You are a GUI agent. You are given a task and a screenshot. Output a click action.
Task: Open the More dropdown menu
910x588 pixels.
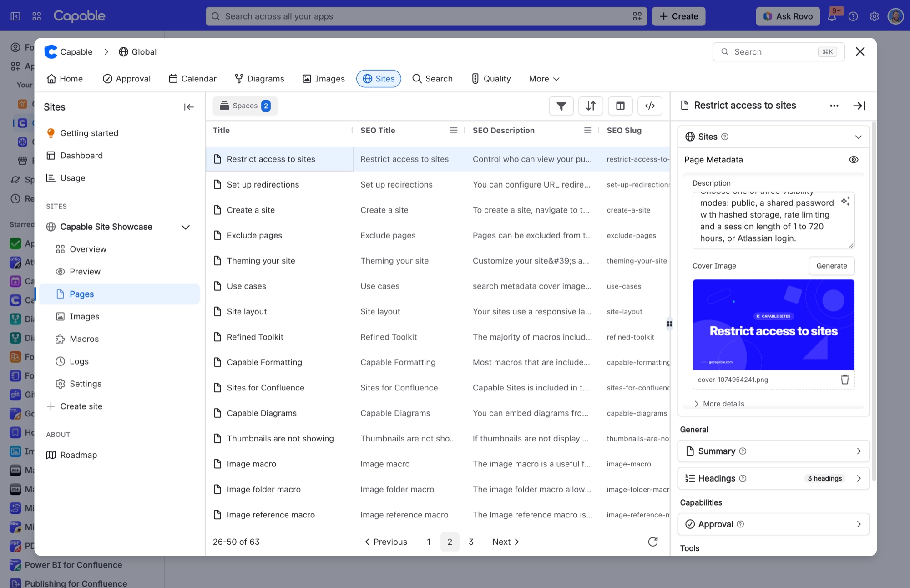[x=544, y=79]
